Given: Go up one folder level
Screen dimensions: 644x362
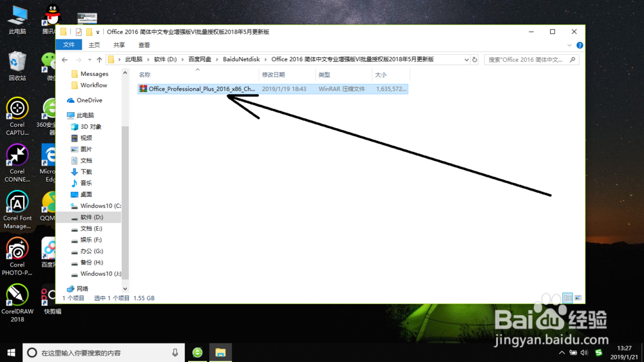Looking at the screenshot, I should point(99,59).
